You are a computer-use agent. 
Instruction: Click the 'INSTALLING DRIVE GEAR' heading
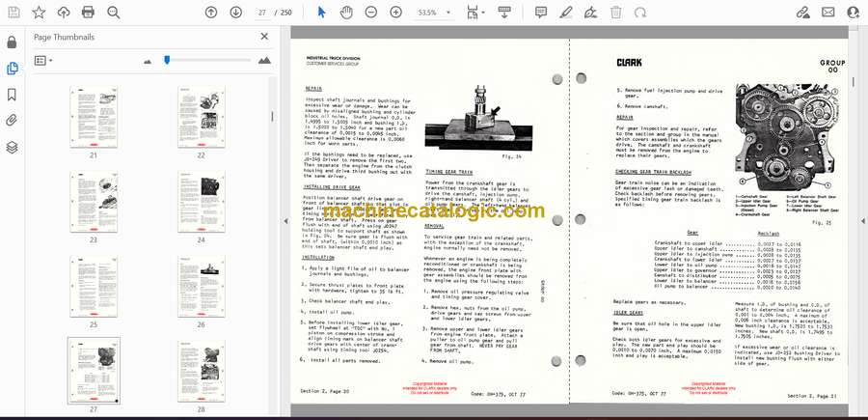tap(330, 187)
